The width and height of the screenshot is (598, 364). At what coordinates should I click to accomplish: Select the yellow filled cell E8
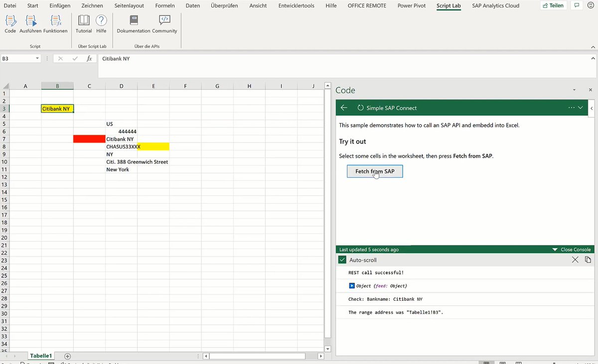coord(153,146)
